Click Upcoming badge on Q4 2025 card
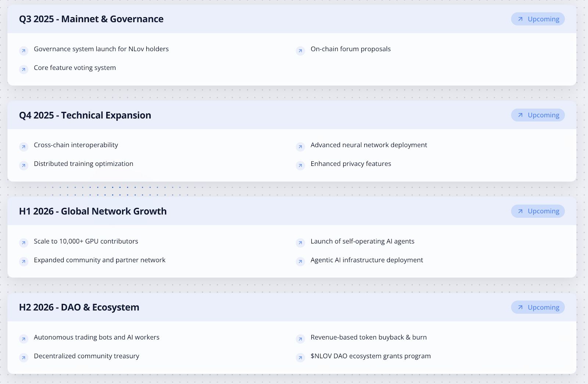 click(x=538, y=115)
